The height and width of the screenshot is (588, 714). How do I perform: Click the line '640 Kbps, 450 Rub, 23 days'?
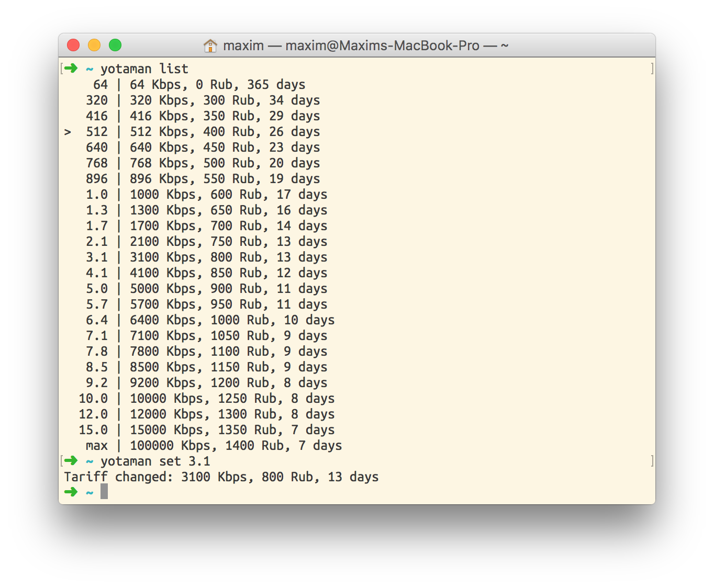click(225, 147)
